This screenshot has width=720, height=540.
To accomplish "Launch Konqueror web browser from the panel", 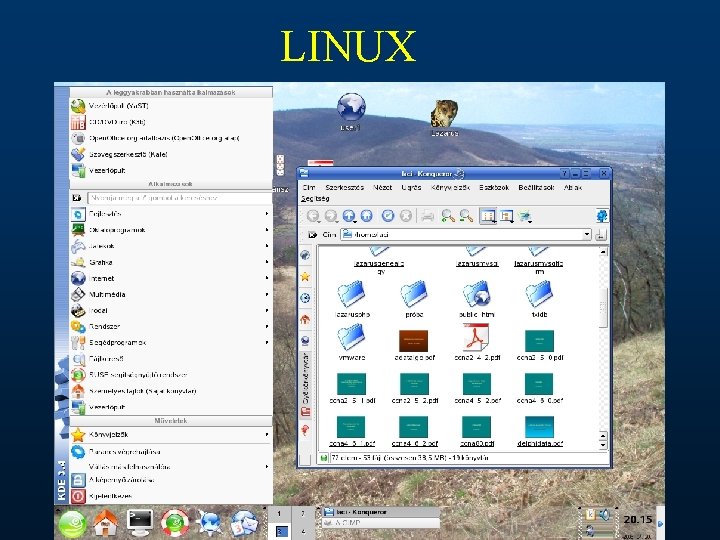I will click(x=209, y=523).
